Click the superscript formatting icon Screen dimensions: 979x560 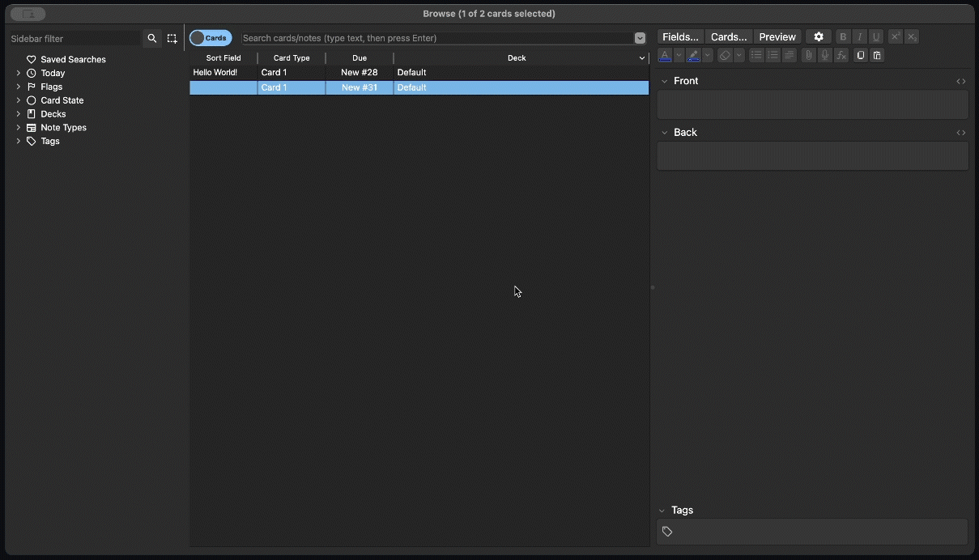pyautogui.click(x=895, y=37)
